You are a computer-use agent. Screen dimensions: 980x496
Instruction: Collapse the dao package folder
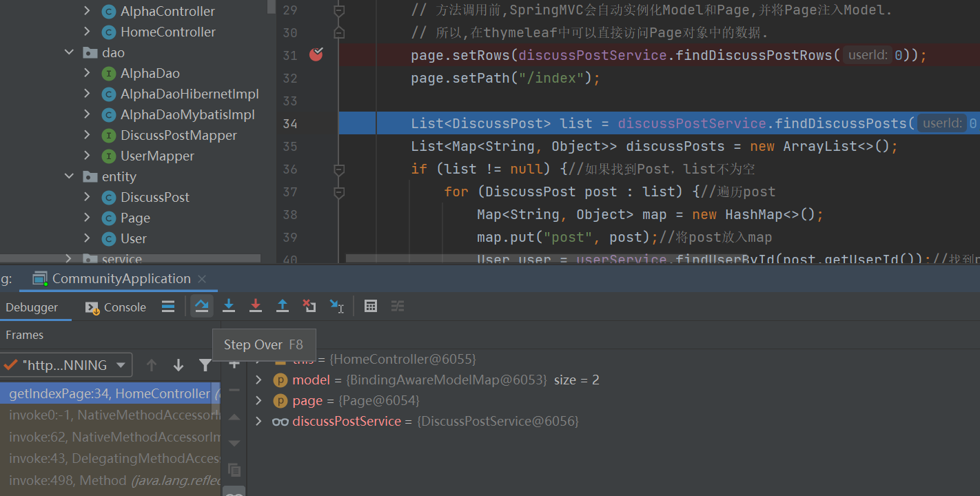(69, 52)
